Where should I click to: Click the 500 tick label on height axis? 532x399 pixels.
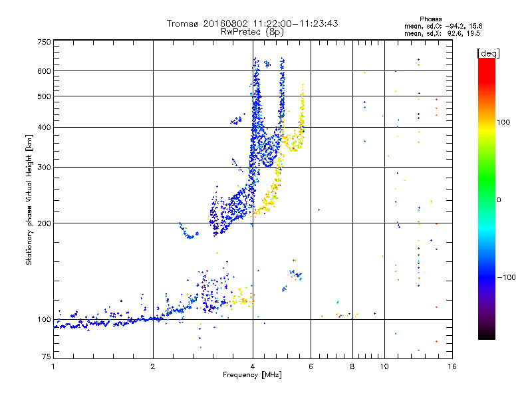(x=44, y=96)
